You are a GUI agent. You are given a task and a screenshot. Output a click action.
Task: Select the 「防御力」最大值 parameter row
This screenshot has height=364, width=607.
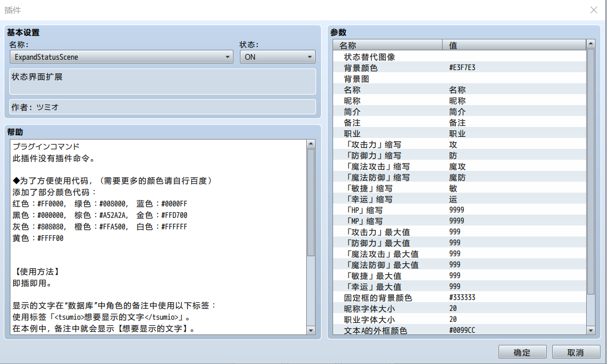click(460, 243)
